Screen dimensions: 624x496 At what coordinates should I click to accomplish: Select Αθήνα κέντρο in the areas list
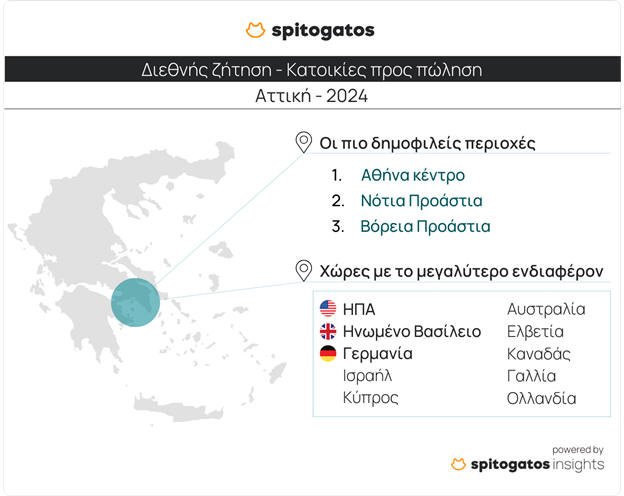[412, 175]
